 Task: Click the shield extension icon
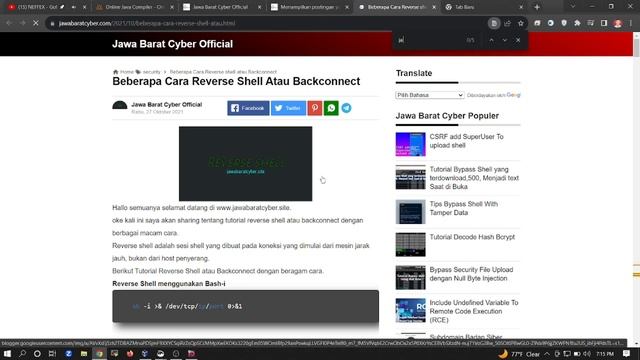[564, 23]
